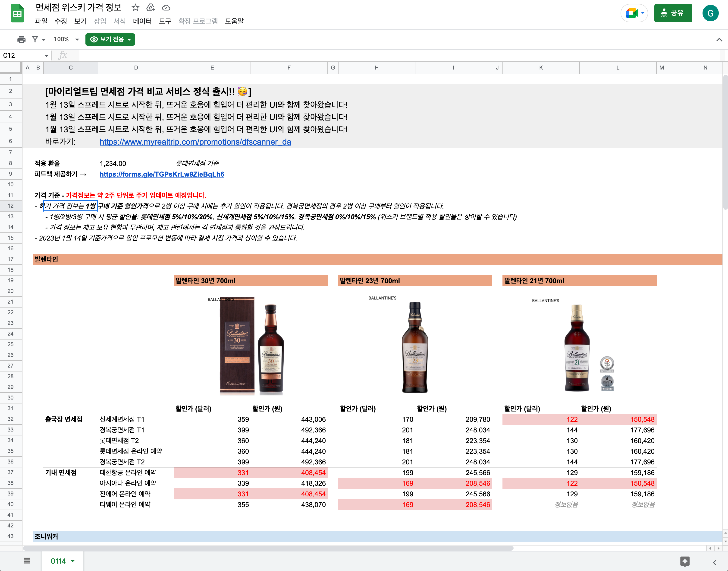Open the filter dropdown arrow
This screenshot has width=728, height=571.
pos(44,40)
